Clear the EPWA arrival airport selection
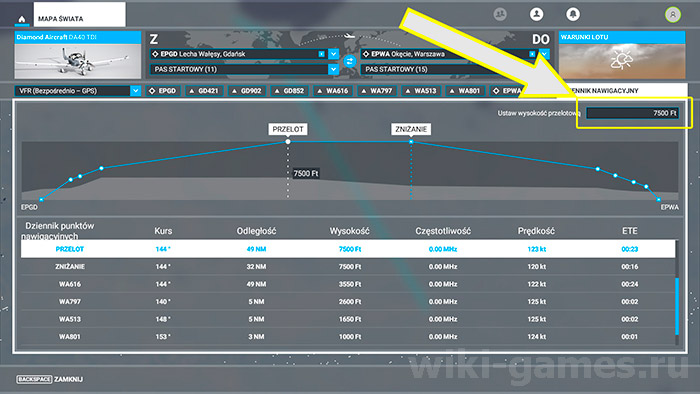The image size is (700, 394). pos(532,54)
